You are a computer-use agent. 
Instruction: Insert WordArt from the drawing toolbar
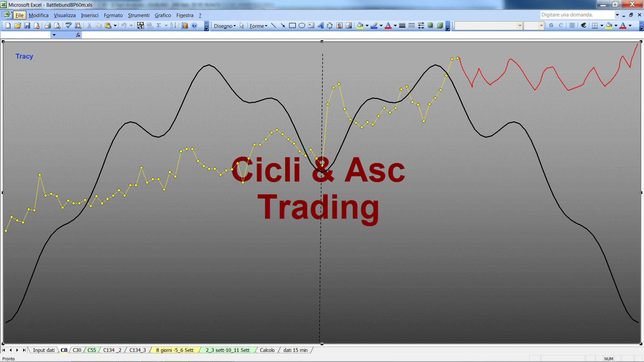pos(320,25)
